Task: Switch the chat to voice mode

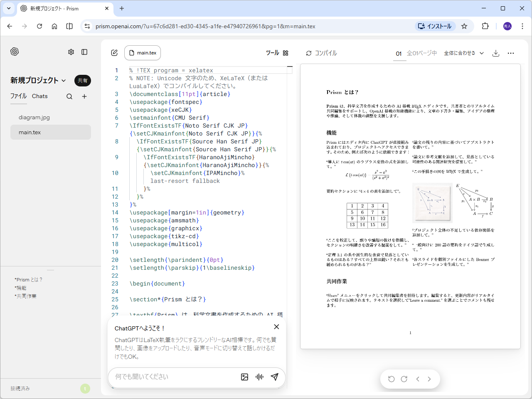Action: [x=259, y=377]
